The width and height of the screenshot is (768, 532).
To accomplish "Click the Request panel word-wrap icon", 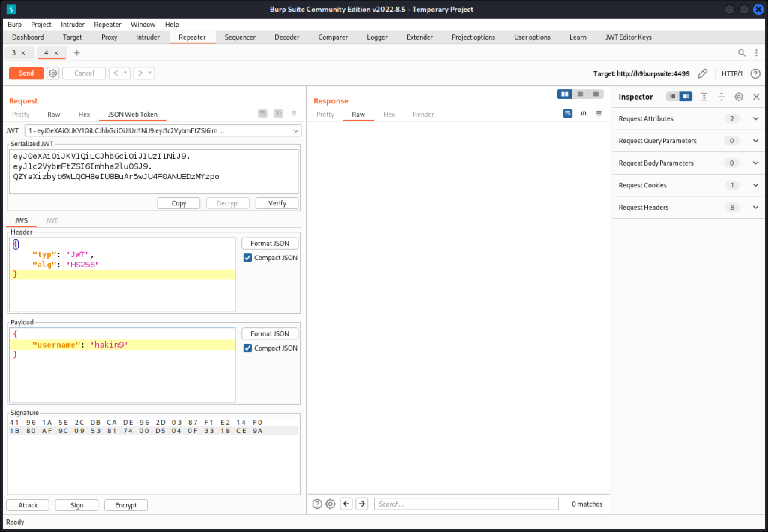I will 263,114.
